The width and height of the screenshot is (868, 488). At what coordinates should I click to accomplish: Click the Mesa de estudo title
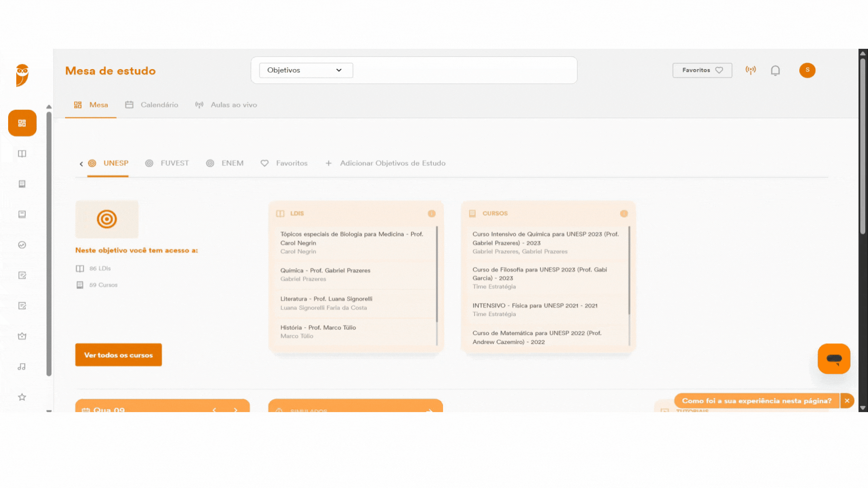point(110,71)
